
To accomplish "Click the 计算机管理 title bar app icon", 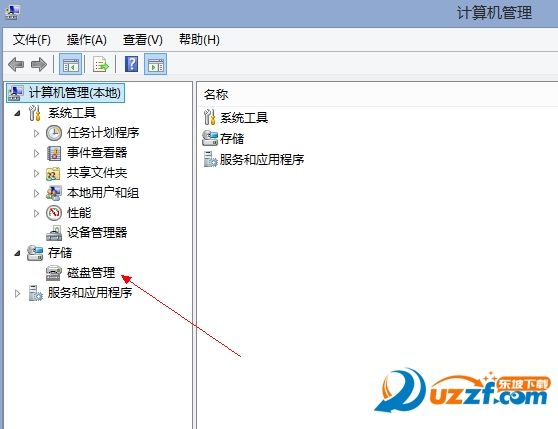I will pyautogui.click(x=12, y=11).
